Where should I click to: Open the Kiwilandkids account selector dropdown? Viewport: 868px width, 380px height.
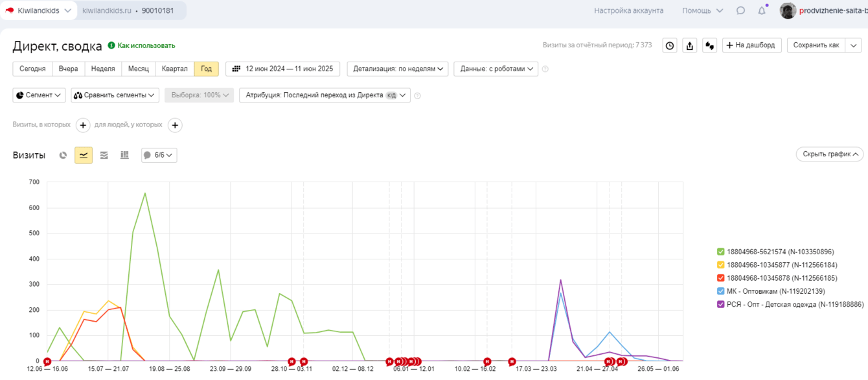38,10
